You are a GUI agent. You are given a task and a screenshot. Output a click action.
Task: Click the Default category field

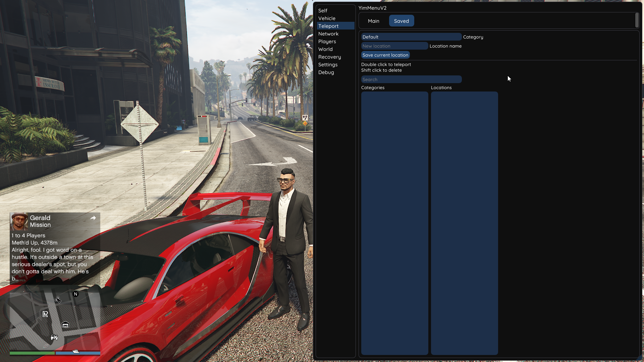click(x=411, y=37)
